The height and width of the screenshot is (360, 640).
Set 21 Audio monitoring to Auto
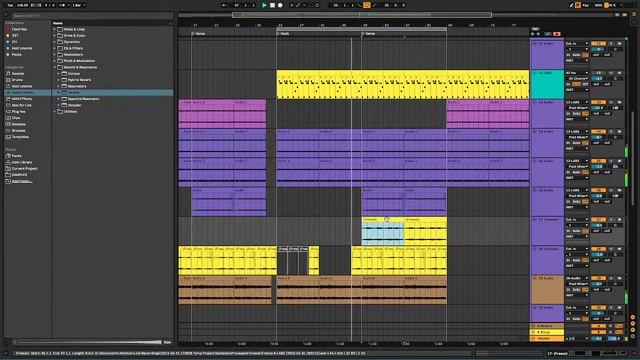(x=576, y=55)
